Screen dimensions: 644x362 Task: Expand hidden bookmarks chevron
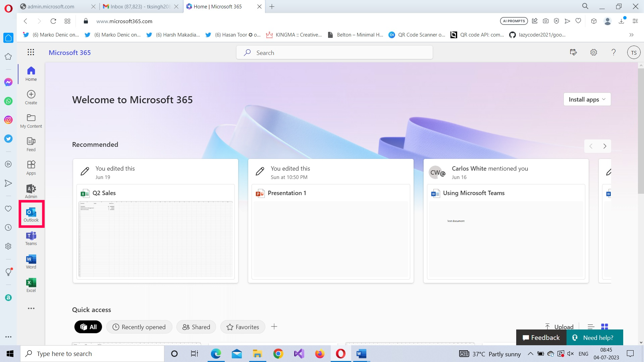[x=631, y=35]
